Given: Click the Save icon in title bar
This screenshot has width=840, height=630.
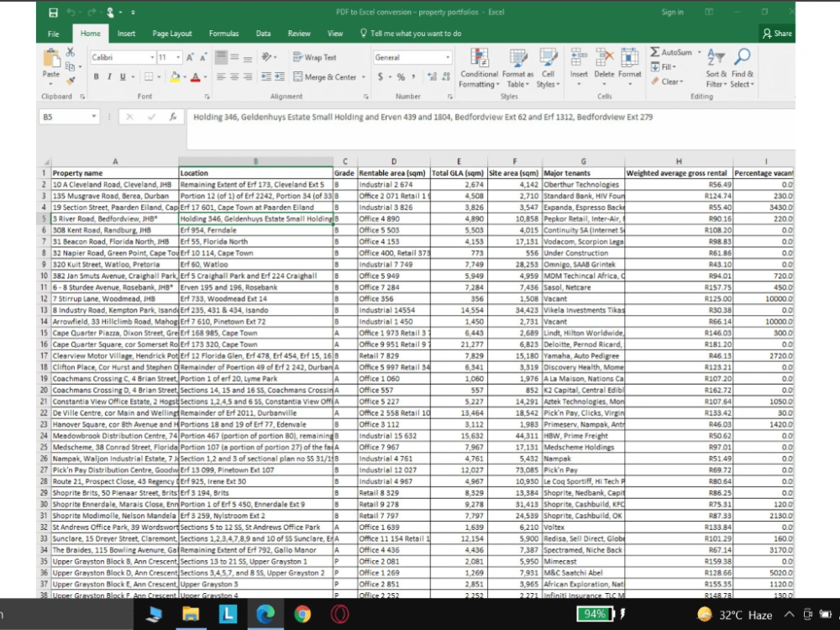Looking at the screenshot, I should click(x=53, y=13).
